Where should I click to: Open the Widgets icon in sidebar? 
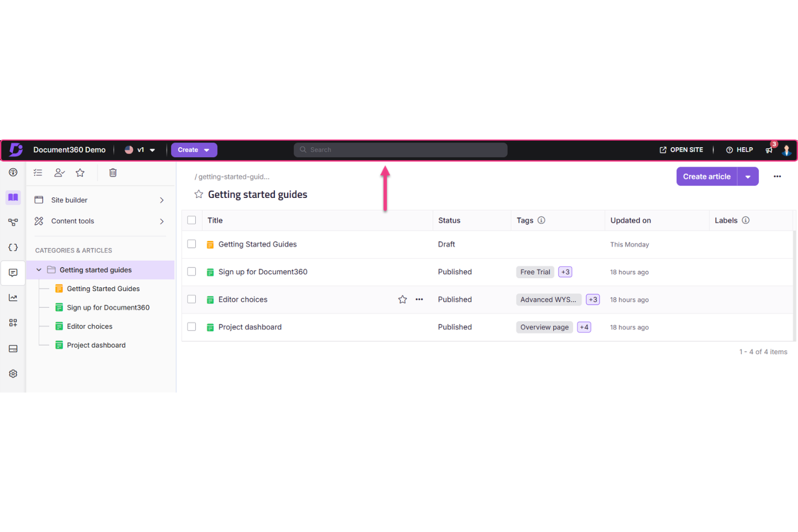point(13,322)
